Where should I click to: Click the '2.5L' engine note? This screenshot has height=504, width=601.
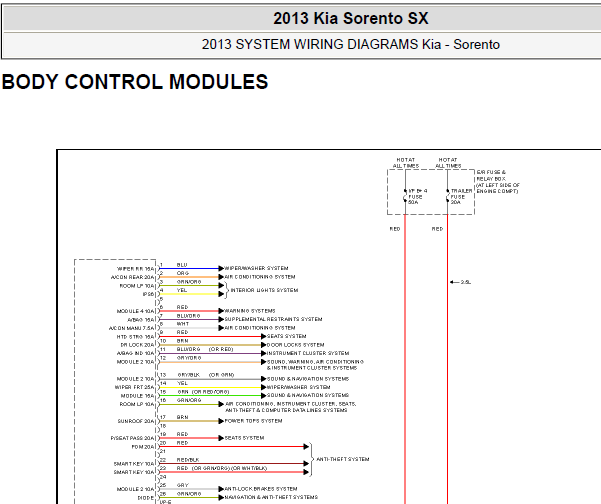pyautogui.click(x=466, y=282)
